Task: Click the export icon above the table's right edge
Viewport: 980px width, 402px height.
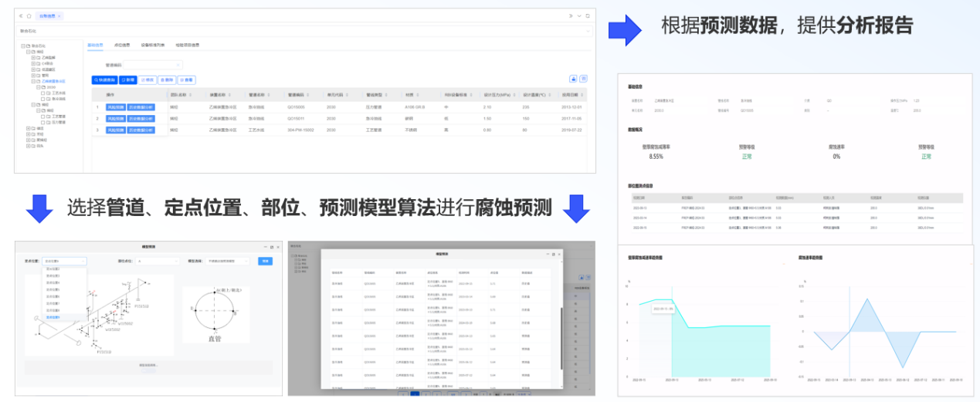Action: pos(573,79)
